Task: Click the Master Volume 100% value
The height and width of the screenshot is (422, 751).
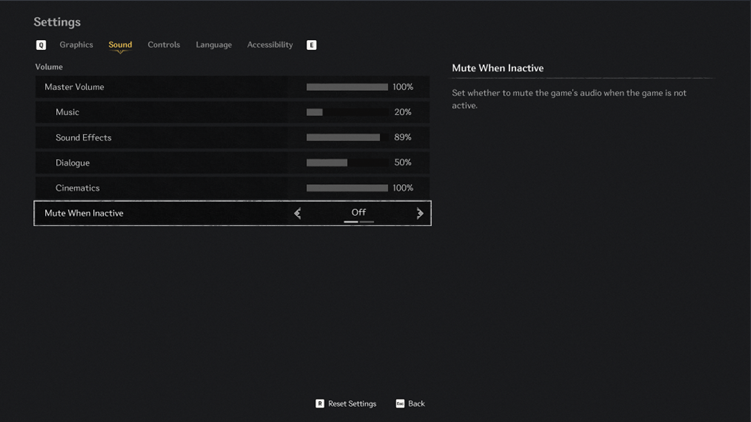Action: pos(403,87)
